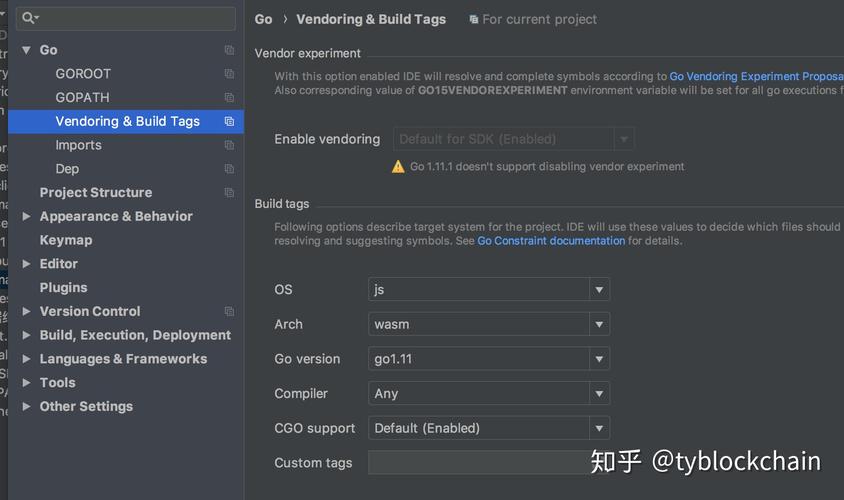
Task: Click the project-level icon beside Version Control
Action: coord(229,312)
